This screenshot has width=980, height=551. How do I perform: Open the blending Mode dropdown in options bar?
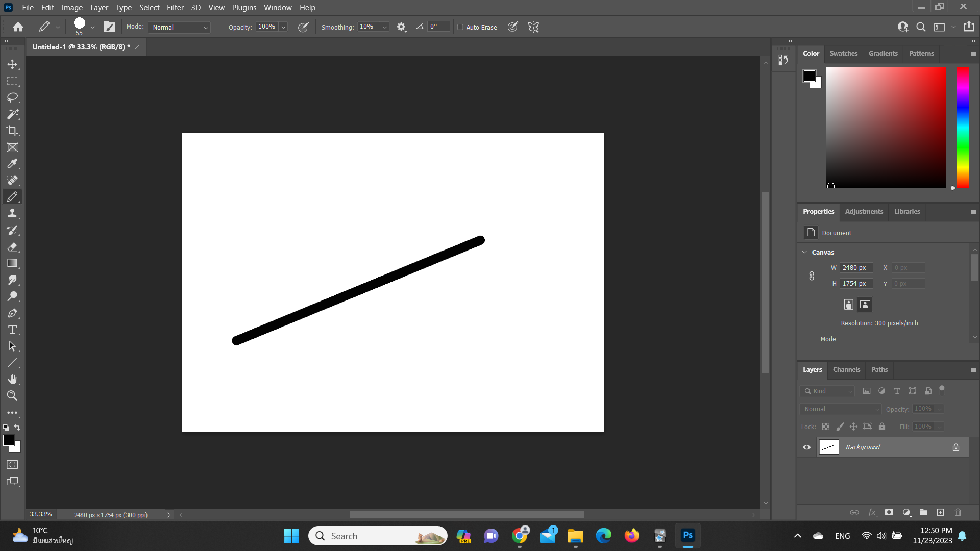[x=180, y=27]
